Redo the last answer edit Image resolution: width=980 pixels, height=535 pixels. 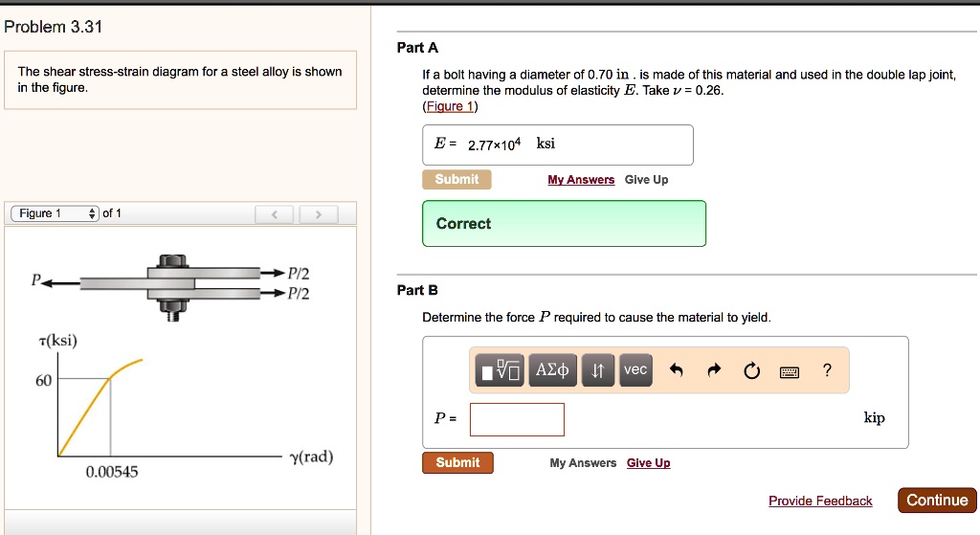click(714, 370)
